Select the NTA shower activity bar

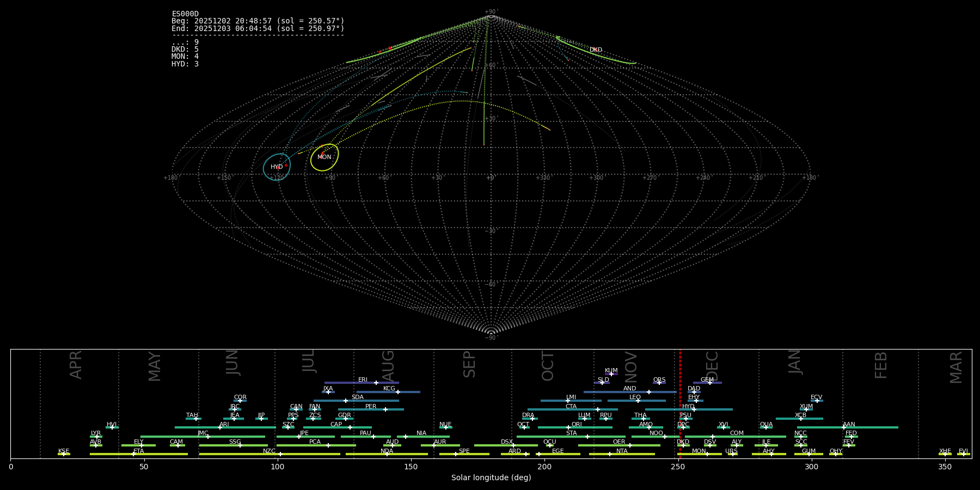622,454
